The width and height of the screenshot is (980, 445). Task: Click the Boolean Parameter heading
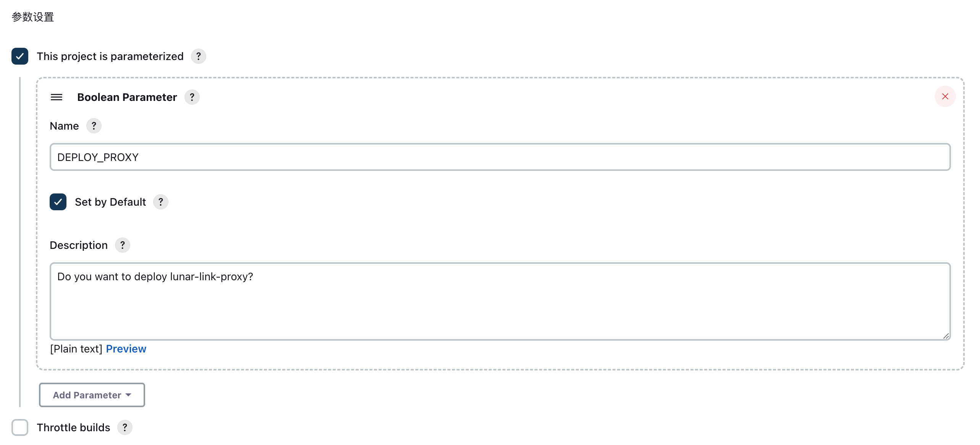pos(127,97)
